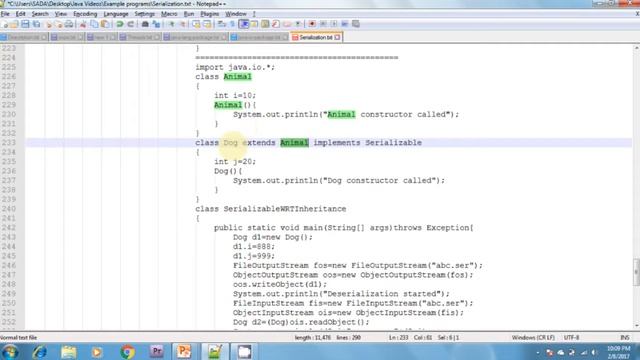Screen dimensions: 640x360
Task: Toggle the highlighted Indent Guide button
Action: tap(244, 24)
